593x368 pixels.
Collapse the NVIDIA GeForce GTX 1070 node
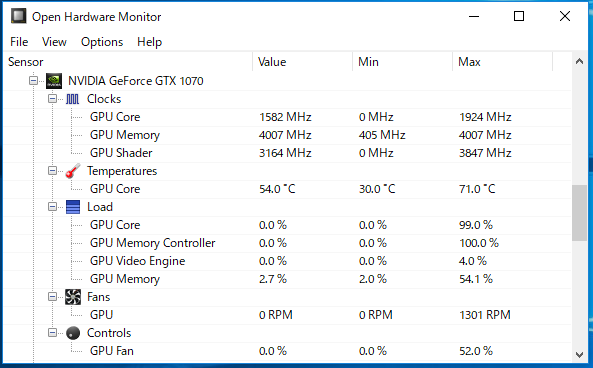pos(33,81)
